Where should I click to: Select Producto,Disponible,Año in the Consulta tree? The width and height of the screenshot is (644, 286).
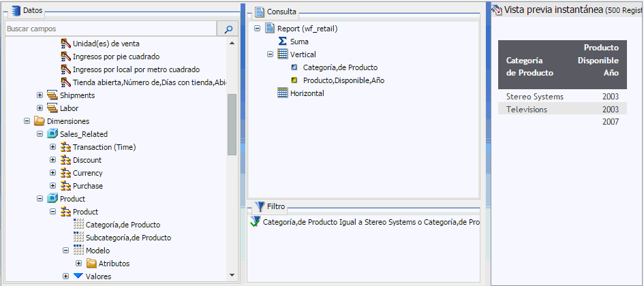[x=343, y=81]
